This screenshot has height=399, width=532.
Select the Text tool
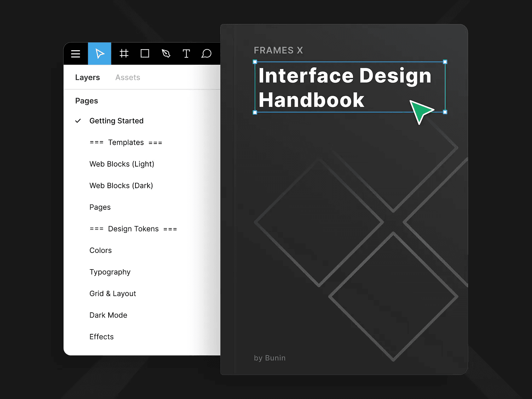pos(186,53)
